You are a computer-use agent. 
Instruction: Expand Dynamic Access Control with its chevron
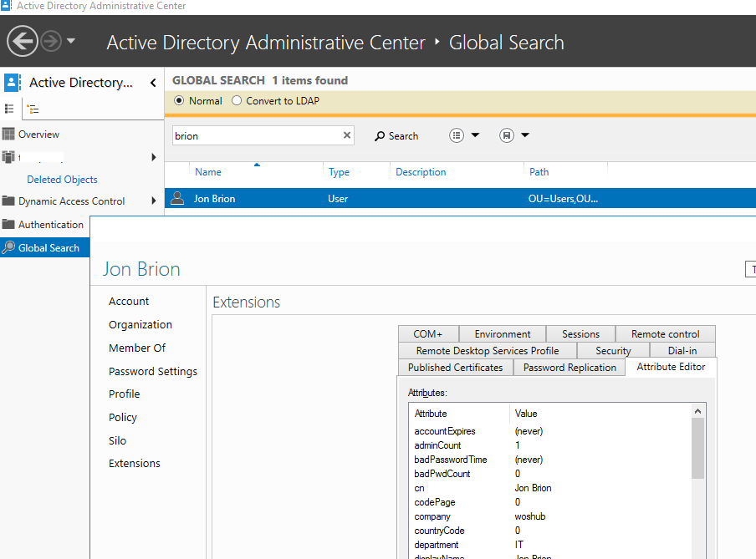point(154,201)
